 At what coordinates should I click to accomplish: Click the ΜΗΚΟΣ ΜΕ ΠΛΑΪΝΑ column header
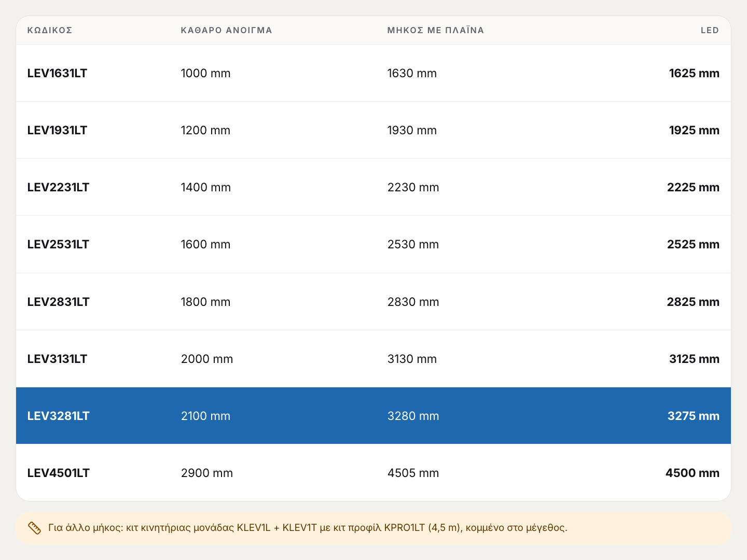point(436,30)
